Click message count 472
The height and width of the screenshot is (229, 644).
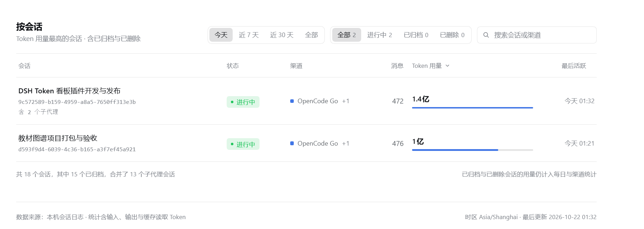(x=398, y=101)
